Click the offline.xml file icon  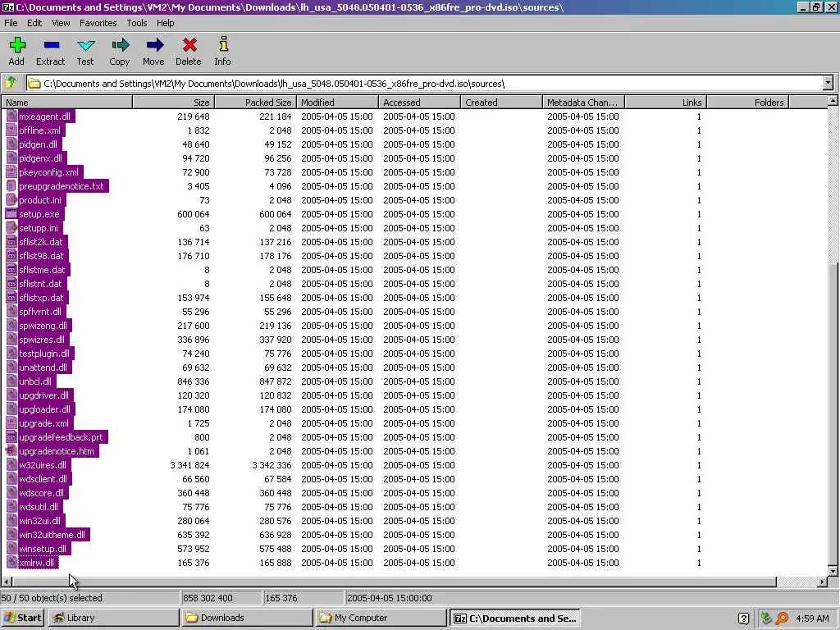tap(11, 130)
